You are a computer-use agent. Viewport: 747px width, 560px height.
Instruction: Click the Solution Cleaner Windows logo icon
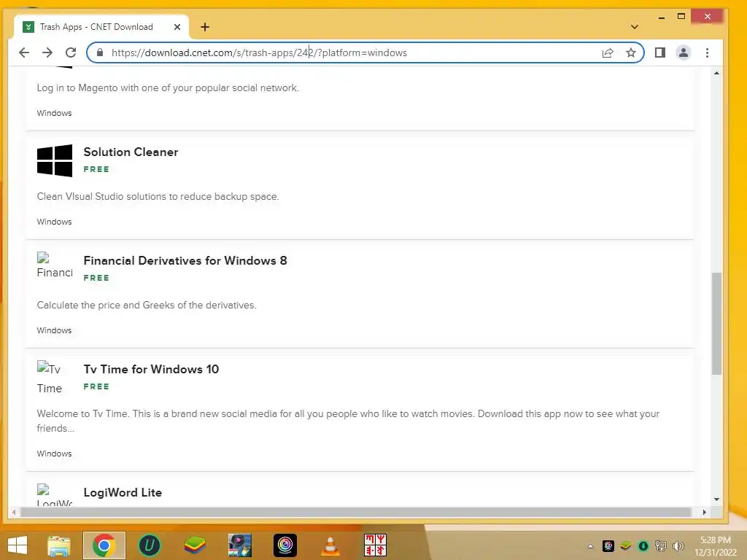coord(55,160)
